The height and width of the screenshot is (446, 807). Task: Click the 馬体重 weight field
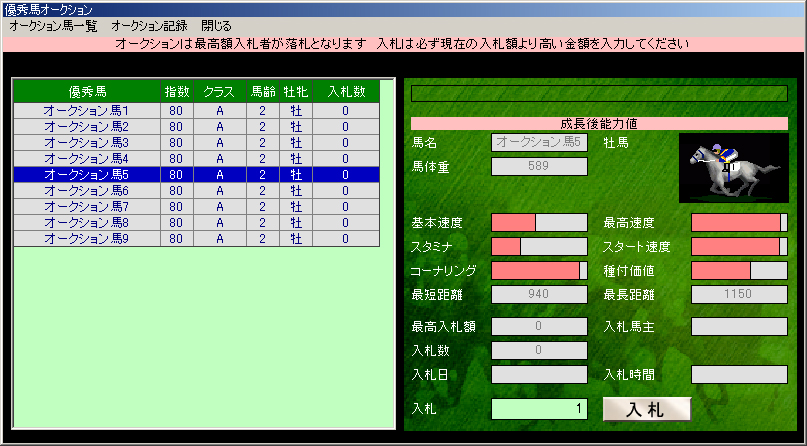539,166
